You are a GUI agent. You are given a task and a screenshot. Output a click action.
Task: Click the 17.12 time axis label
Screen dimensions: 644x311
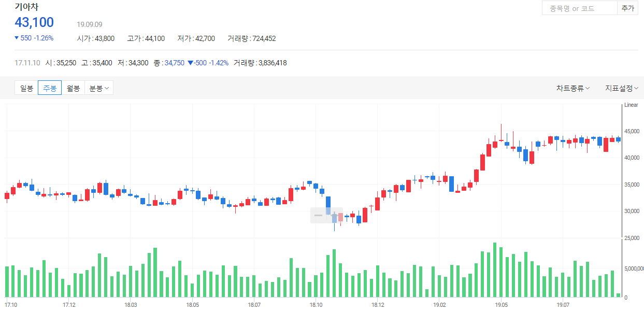click(69, 305)
